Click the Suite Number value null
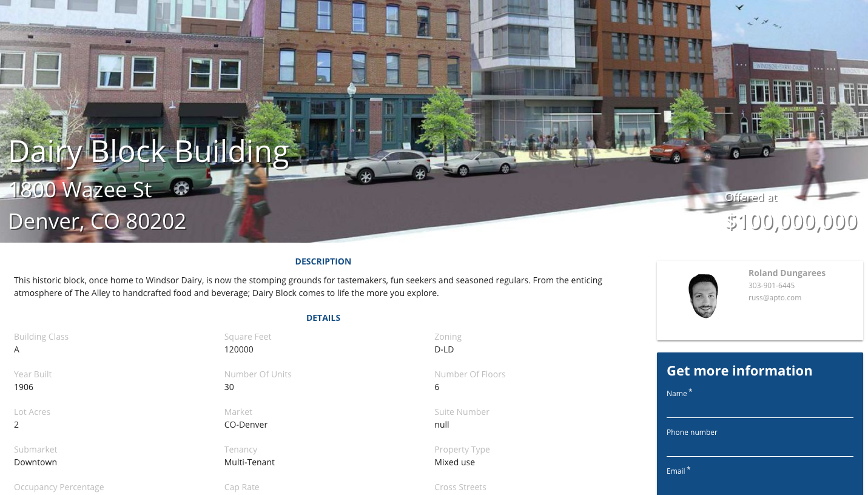Viewport: 868px width, 495px height. [x=442, y=425]
